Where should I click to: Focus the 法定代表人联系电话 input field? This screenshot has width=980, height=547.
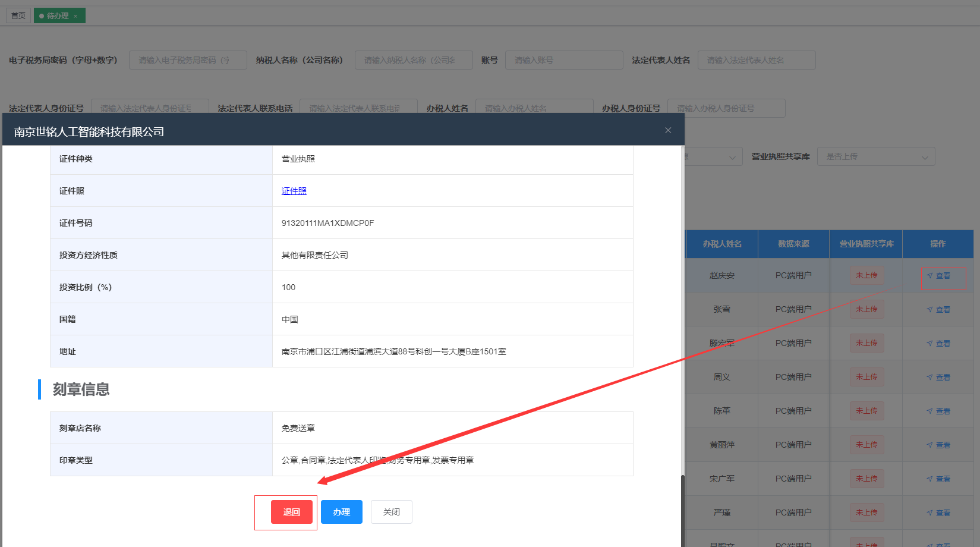pos(358,107)
